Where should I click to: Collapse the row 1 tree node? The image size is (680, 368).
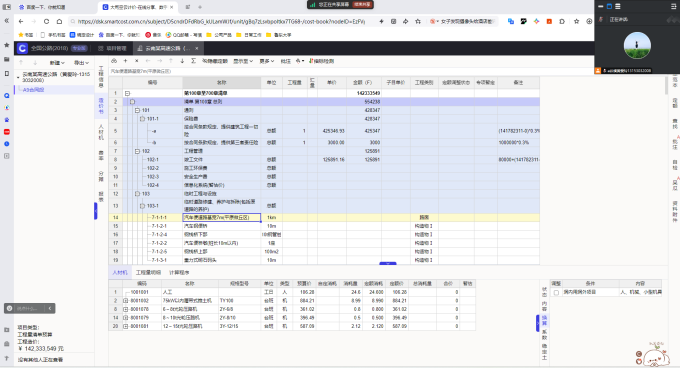point(128,93)
